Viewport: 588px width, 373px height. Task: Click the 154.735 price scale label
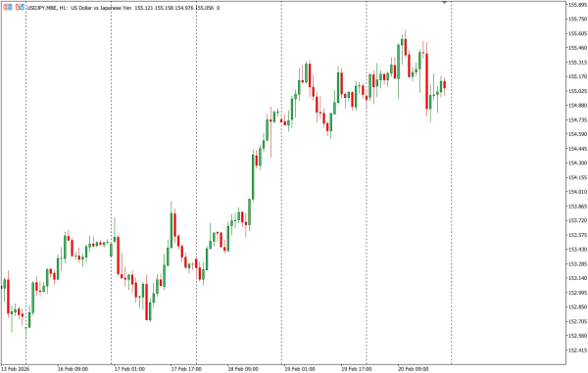(x=577, y=119)
